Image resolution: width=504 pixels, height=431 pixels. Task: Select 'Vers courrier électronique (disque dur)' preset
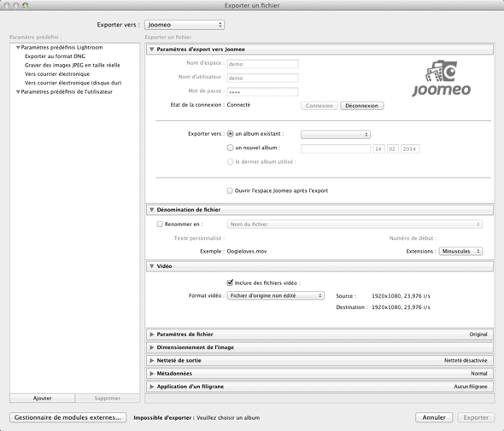pyautogui.click(x=73, y=83)
